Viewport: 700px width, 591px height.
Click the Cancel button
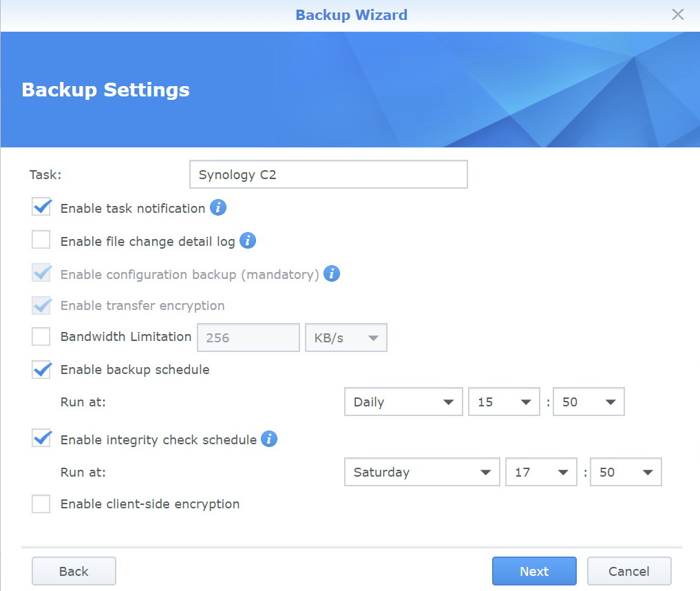629,571
